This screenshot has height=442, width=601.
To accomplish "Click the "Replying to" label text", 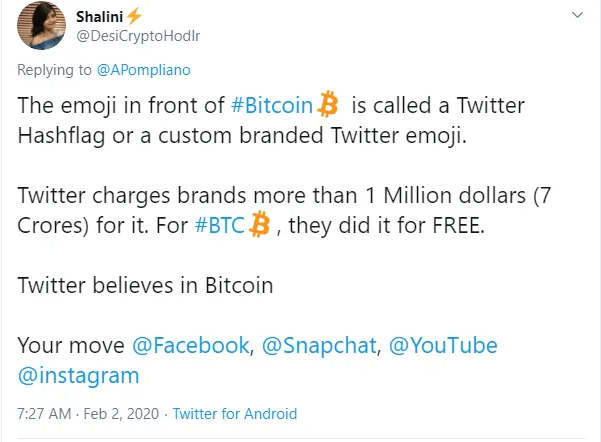I will pyautogui.click(x=56, y=70).
